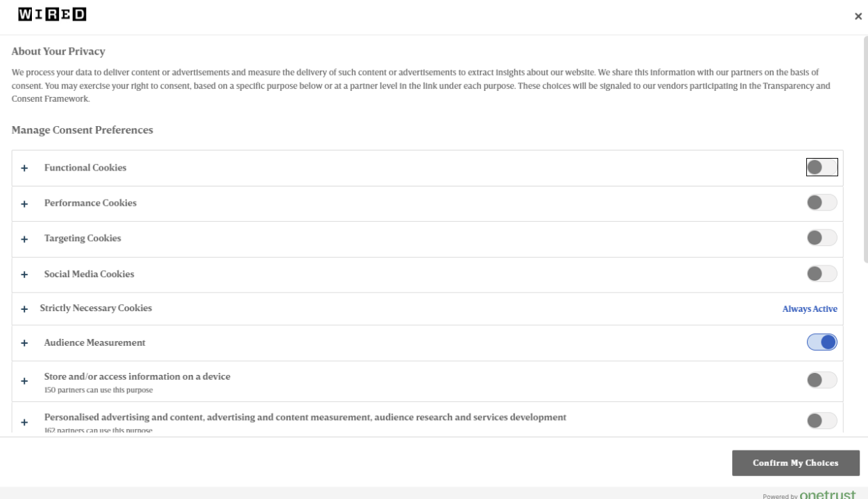Screen dimensions: 868x499
Task: Turn on Performance Cookies switch
Action: pyautogui.click(x=822, y=202)
